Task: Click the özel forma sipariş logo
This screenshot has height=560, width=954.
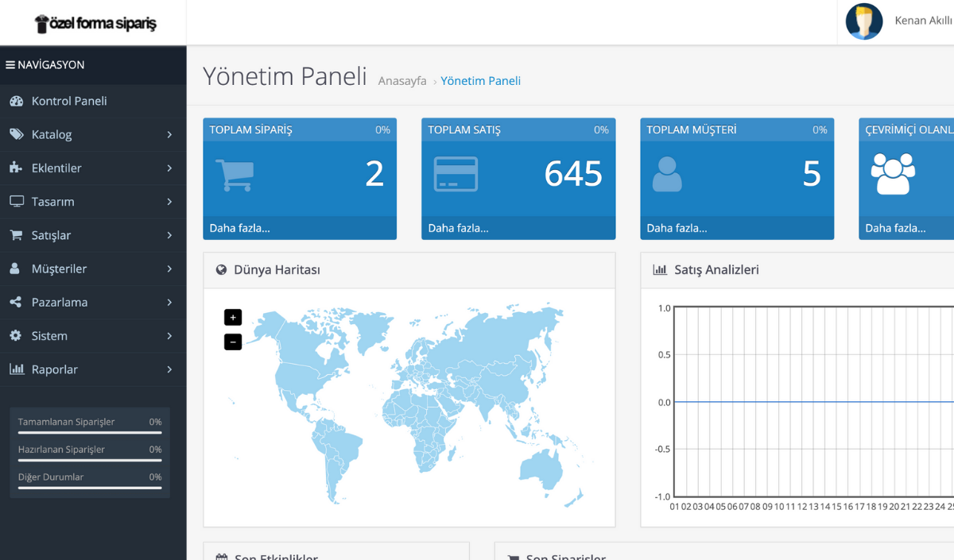Action: tap(95, 24)
